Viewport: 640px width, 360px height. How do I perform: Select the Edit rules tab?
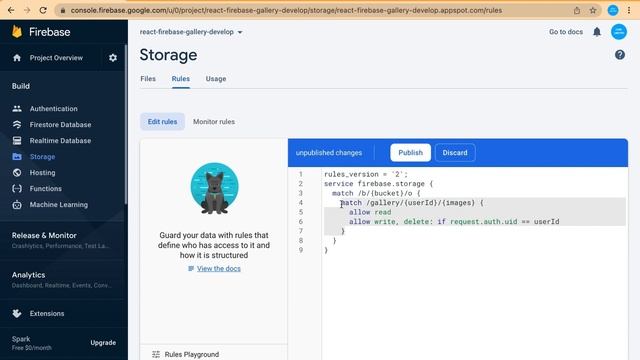pos(162,122)
